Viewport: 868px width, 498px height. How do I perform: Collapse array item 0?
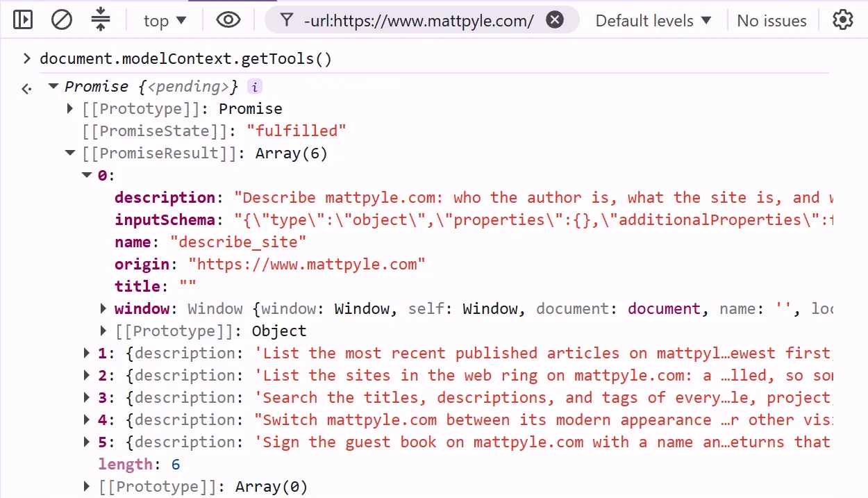87,176
